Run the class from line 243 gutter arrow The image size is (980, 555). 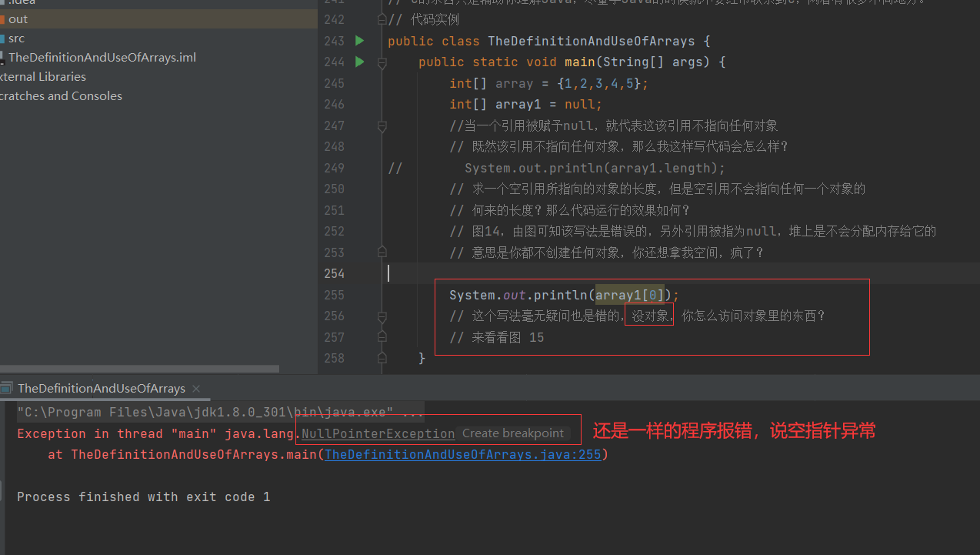[359, 41]
